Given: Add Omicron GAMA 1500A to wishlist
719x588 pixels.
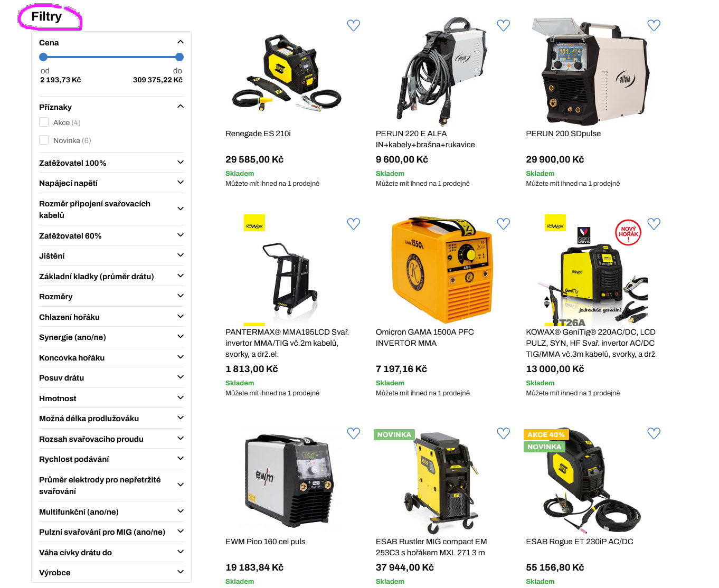Looking at the screenshot, I should (x=504, y=224).
